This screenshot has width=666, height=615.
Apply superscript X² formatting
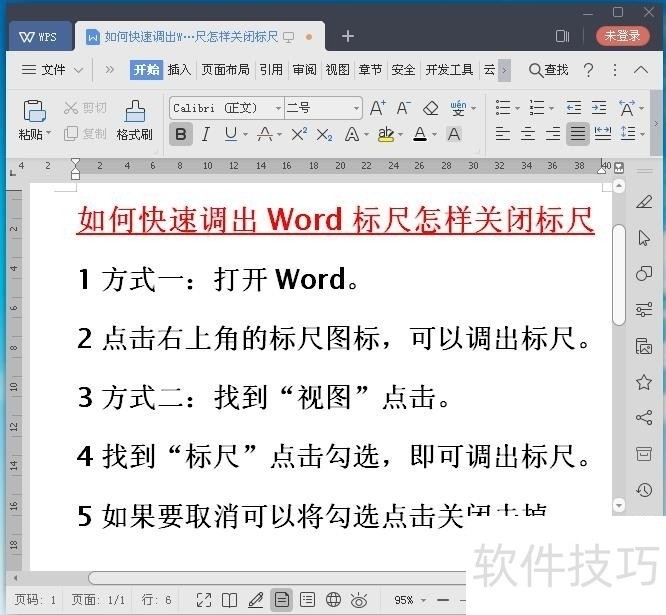299,135
